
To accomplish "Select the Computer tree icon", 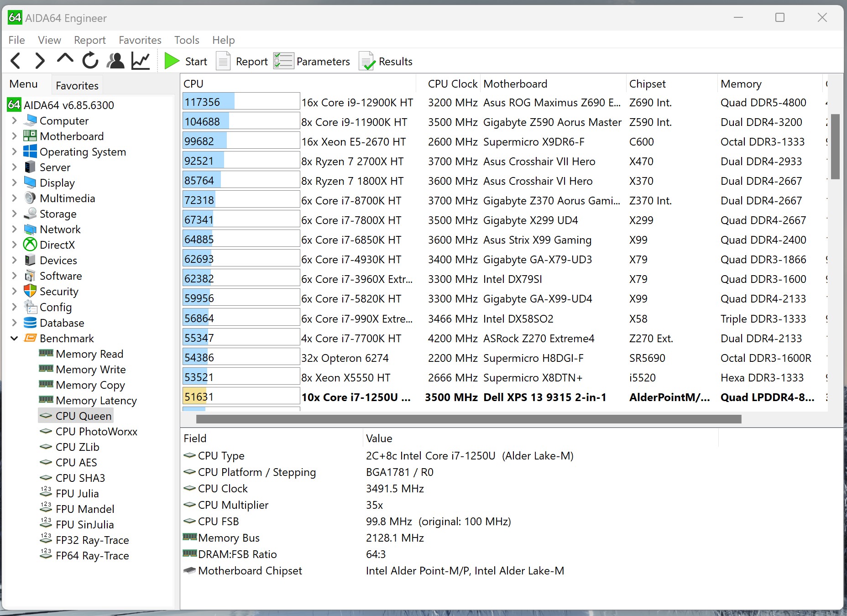I will pyautogui.click(x=30, y=120).
